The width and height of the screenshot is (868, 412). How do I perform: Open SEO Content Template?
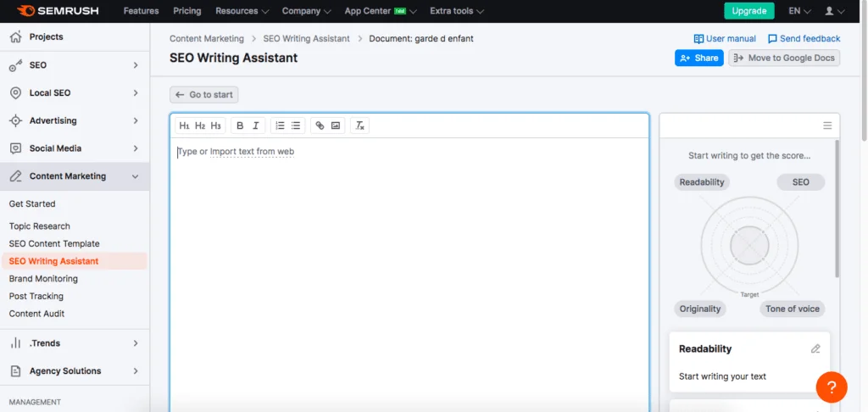coord(54,243)
